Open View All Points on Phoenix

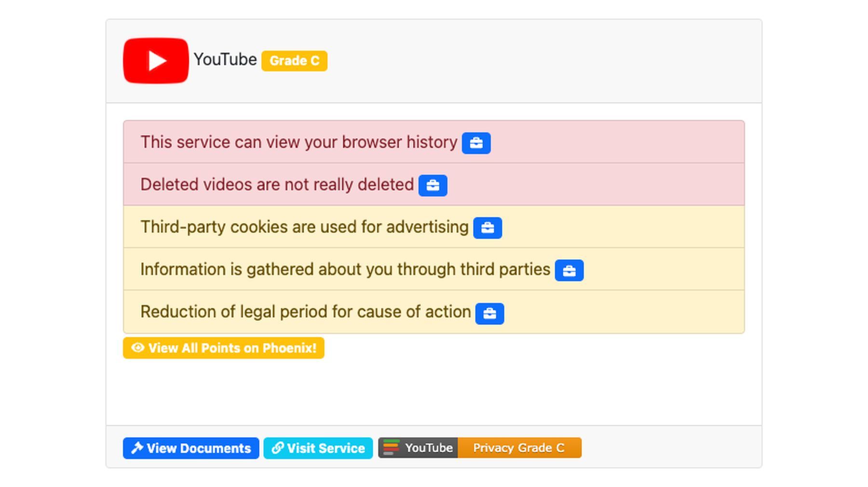point(223,348)
